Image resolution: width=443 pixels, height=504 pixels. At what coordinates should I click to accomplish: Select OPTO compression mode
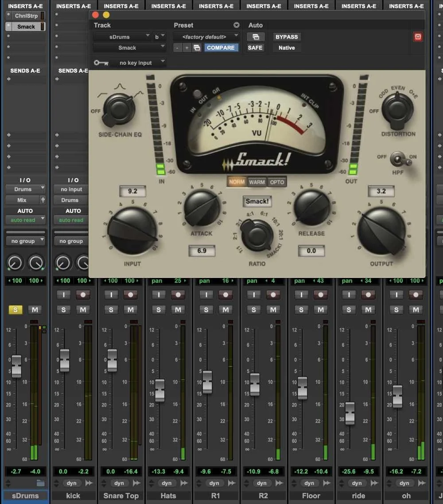tap(276, 182)
